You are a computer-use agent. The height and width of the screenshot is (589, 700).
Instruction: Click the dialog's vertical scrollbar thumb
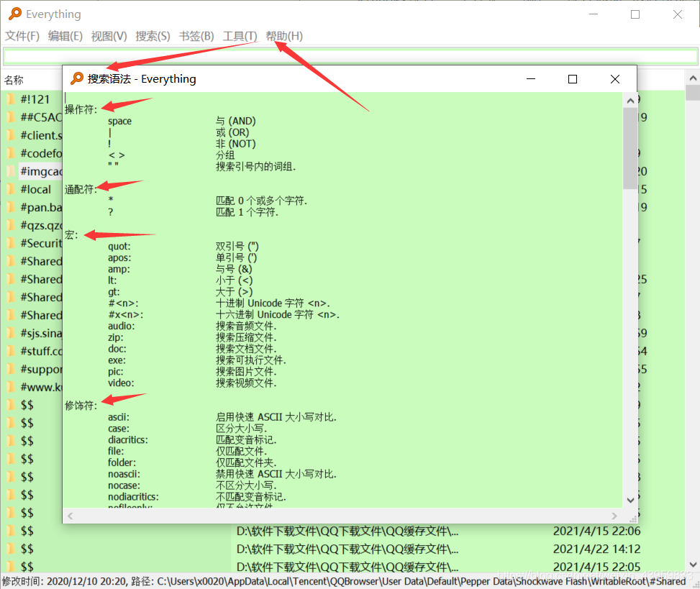tap(630, 148)
